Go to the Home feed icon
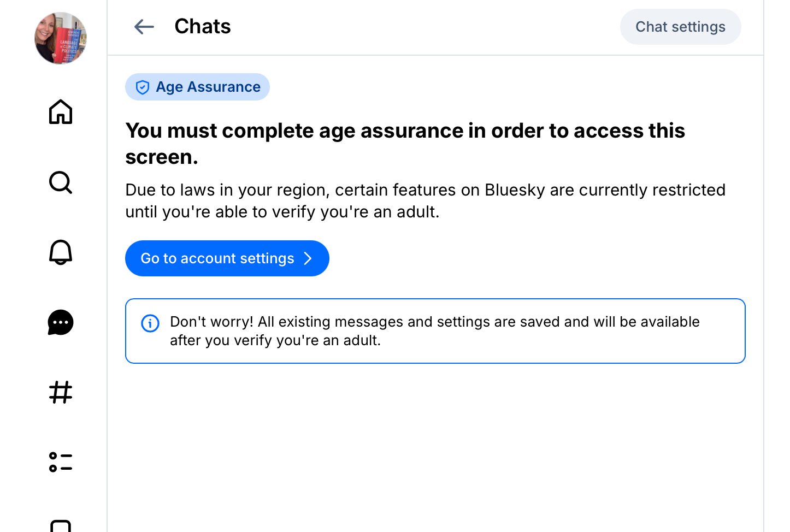790x532 pixels. pyautogui.click(x=61, y=112)
